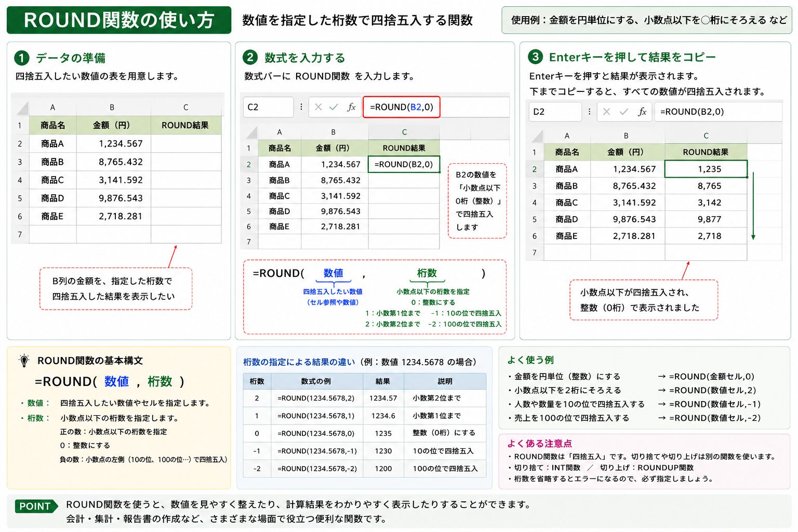798x532 pixels.
Task: Click the cancel X icon in step 3 formula bar
Action: 606,112
